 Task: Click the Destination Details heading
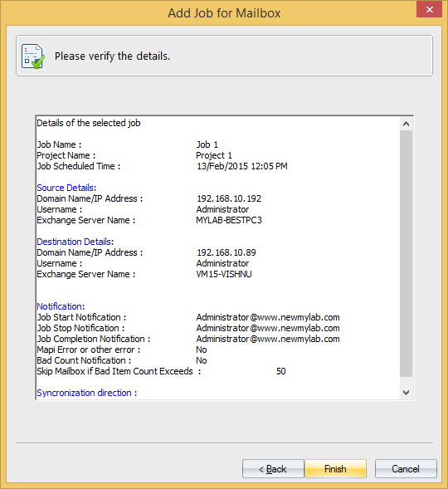coord(75,242)
